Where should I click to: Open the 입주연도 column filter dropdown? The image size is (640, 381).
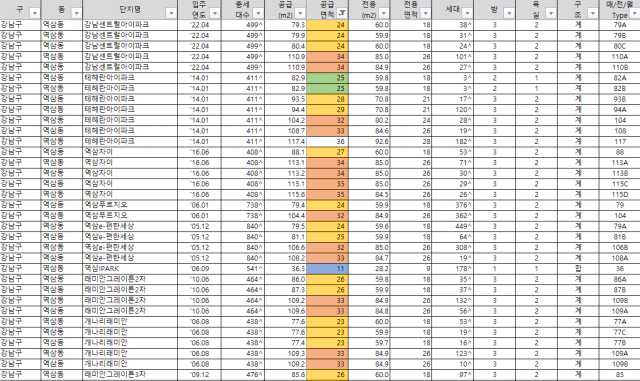[215, 13]
